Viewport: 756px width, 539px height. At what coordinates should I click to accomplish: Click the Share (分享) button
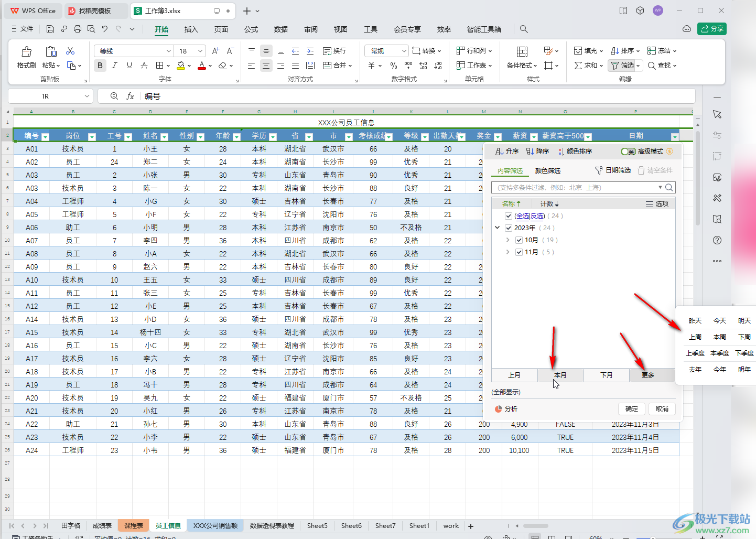click(712, 29)
